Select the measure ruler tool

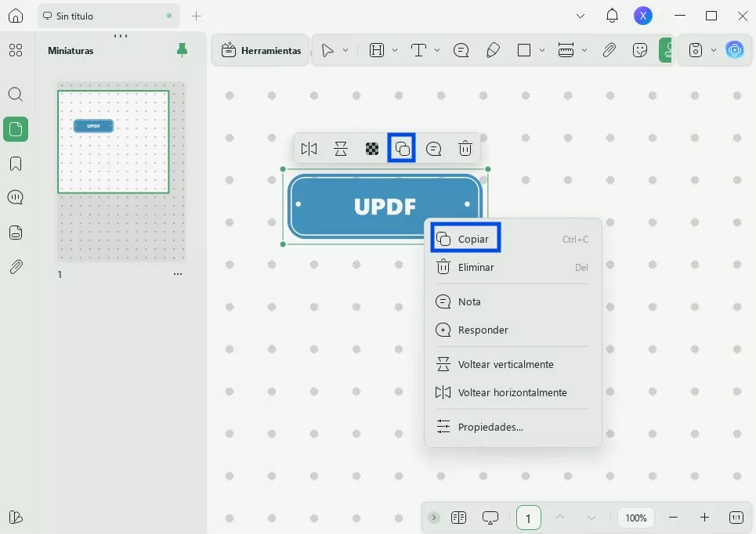[x=566, y=50]
